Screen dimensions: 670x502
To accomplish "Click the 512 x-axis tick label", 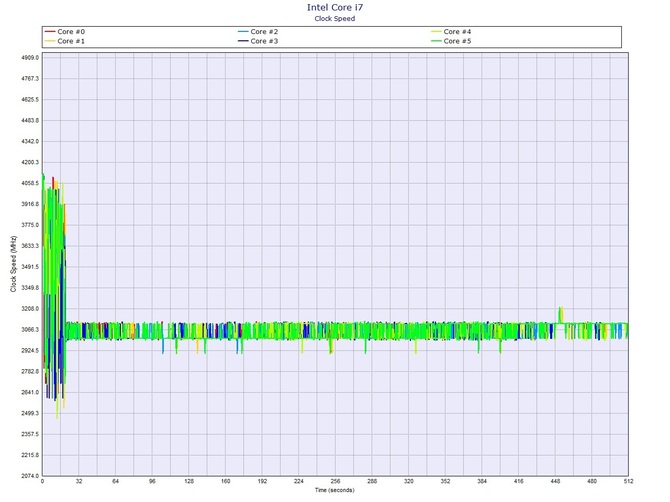I will pos(628,481).
